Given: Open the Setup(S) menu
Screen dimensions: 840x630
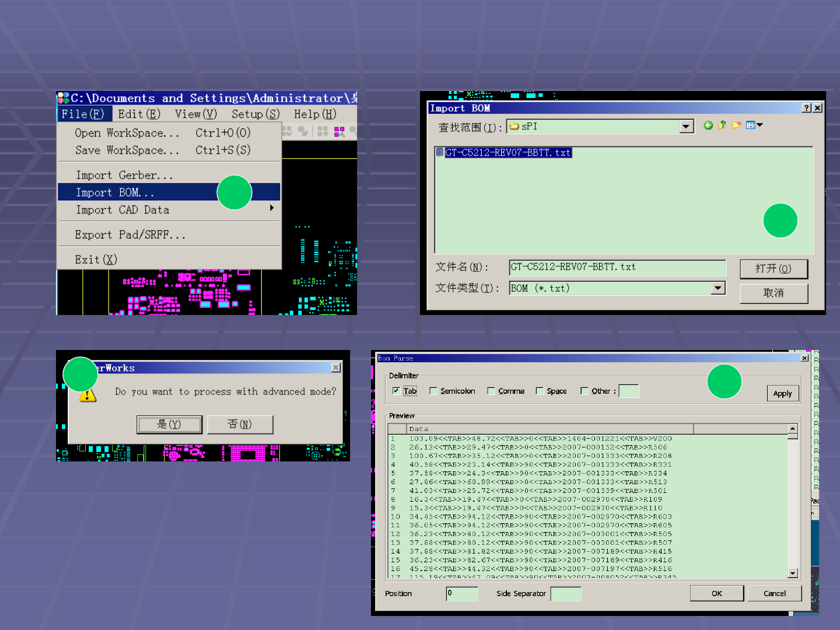Looking at the screenshot, I should 256,114.
